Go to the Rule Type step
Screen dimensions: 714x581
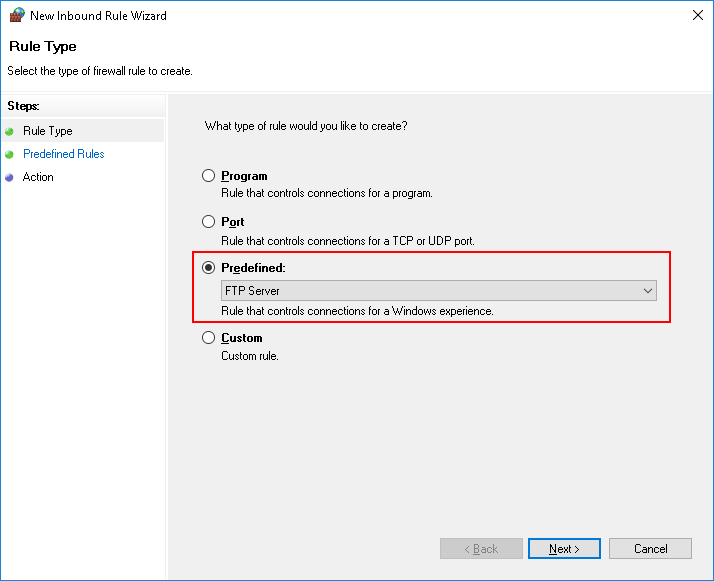click(48, 131)
